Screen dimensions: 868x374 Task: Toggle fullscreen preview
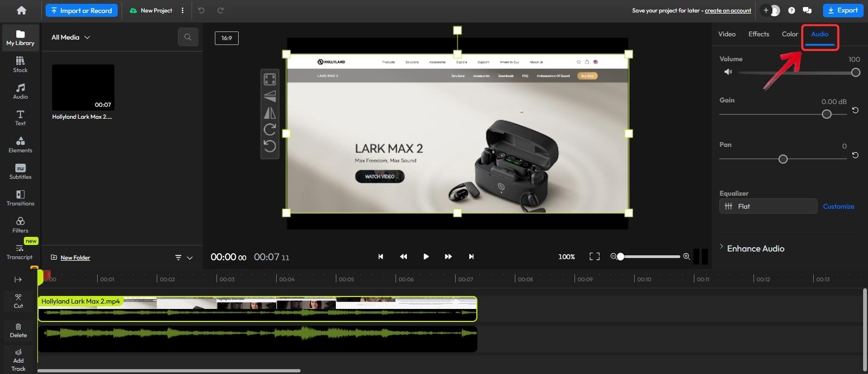pos(595,256)
